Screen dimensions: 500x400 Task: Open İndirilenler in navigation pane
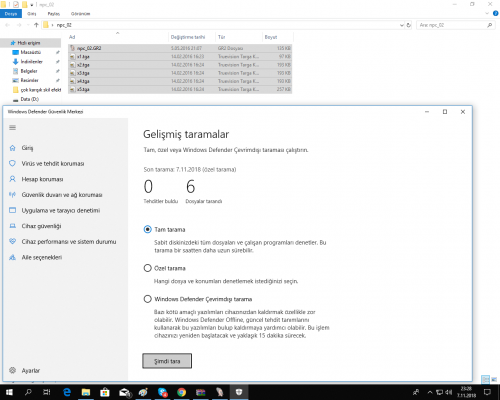[x=32, y=62]
